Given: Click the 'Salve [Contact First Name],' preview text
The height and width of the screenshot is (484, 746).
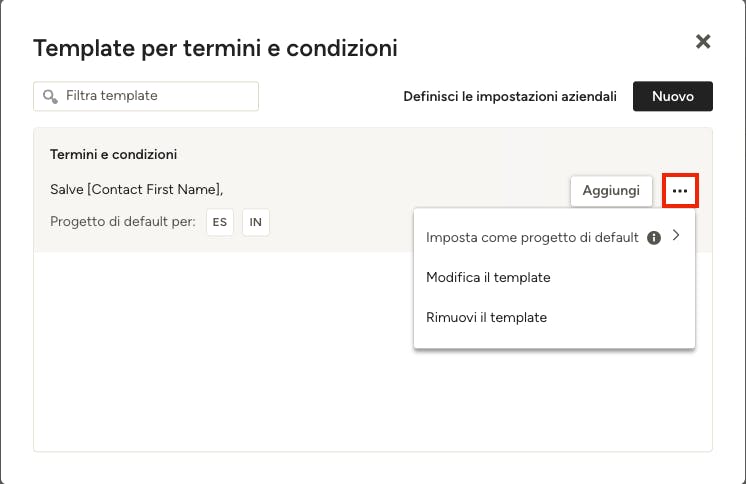Looking at the screenshot, I should point(137,189).
